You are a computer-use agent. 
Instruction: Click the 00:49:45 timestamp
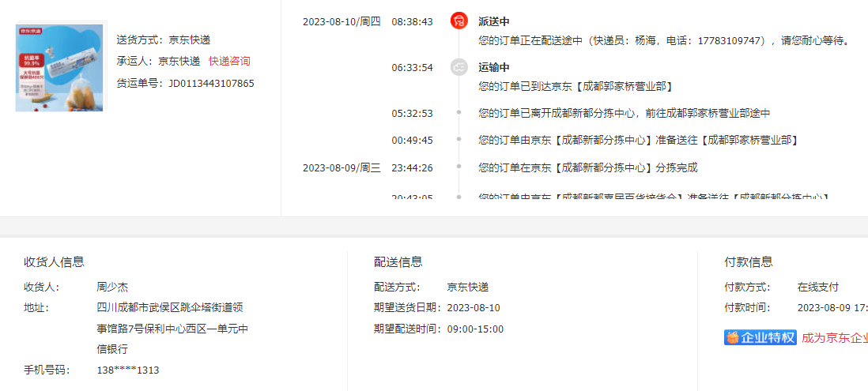coord(412,141)
